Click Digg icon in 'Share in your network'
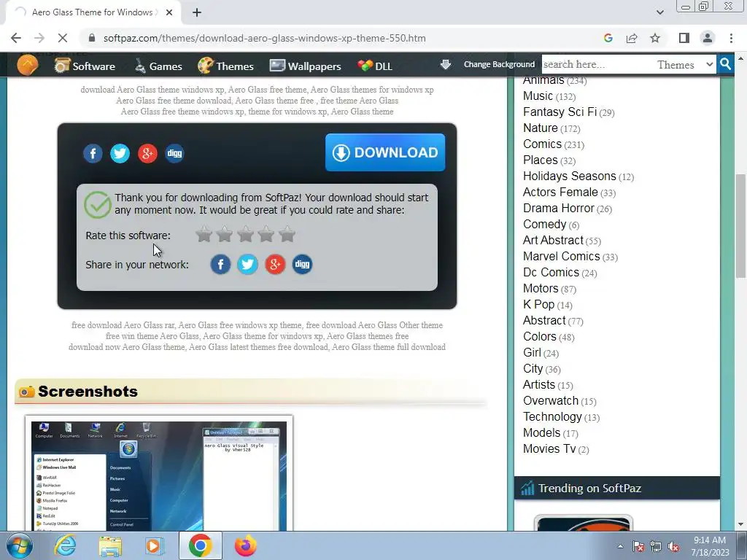The image size is (747, 560). pyautogui.click(x=302, y=264)
